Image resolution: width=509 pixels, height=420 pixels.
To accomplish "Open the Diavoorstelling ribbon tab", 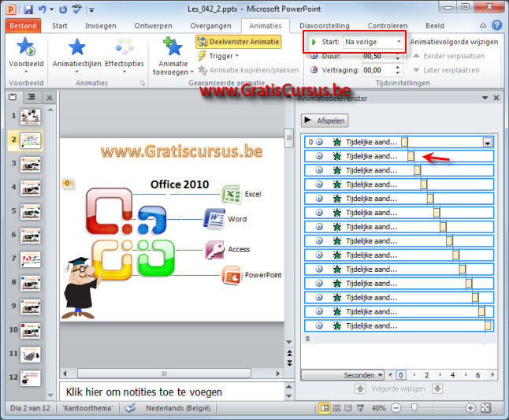I will pyautogui.click(x=325, y=26).
